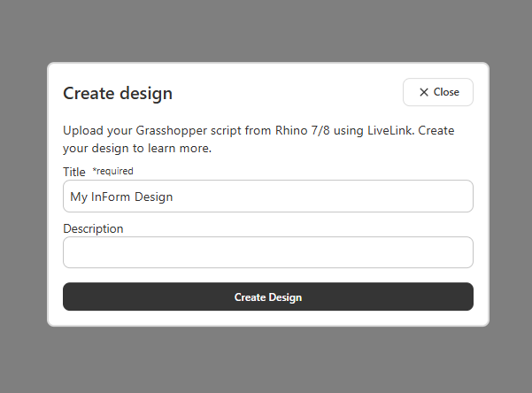The width and height of the screenshot is (532, 393).
Task: Focus the empty Description field
Action: pos(267,252)
